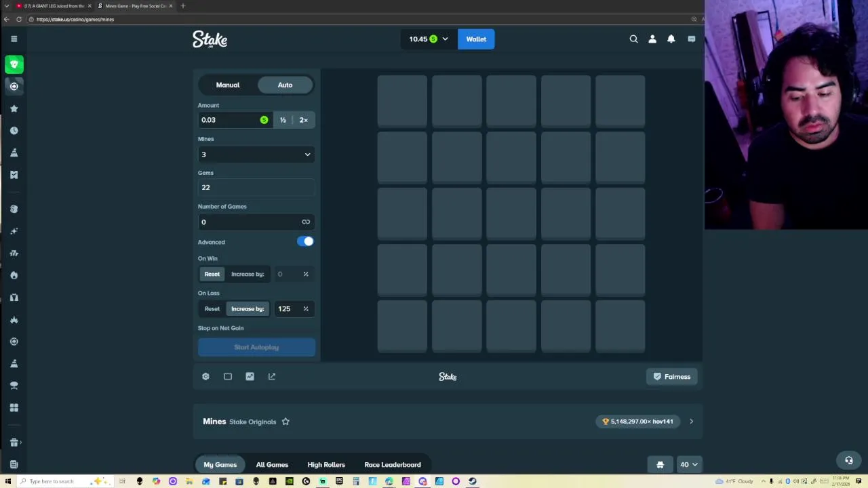Click the support headset icon
Screen dimensions: 868x488
[848, 460]
